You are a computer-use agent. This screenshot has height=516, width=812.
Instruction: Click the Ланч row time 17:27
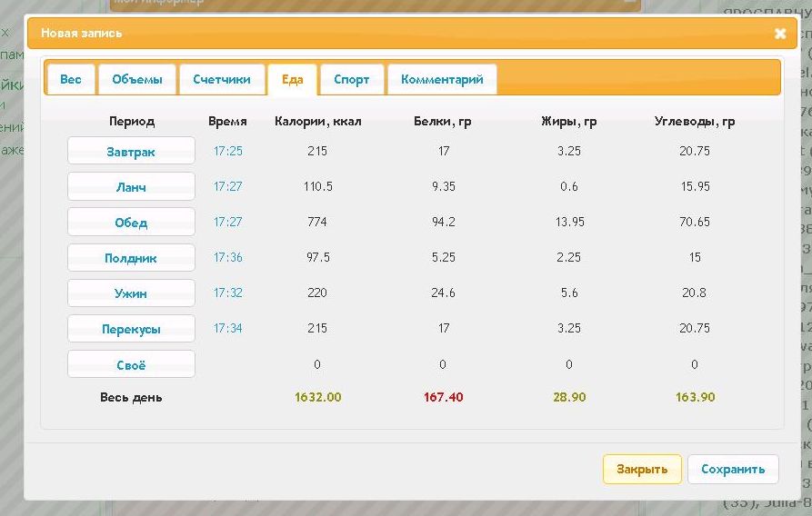click(228, 186)
